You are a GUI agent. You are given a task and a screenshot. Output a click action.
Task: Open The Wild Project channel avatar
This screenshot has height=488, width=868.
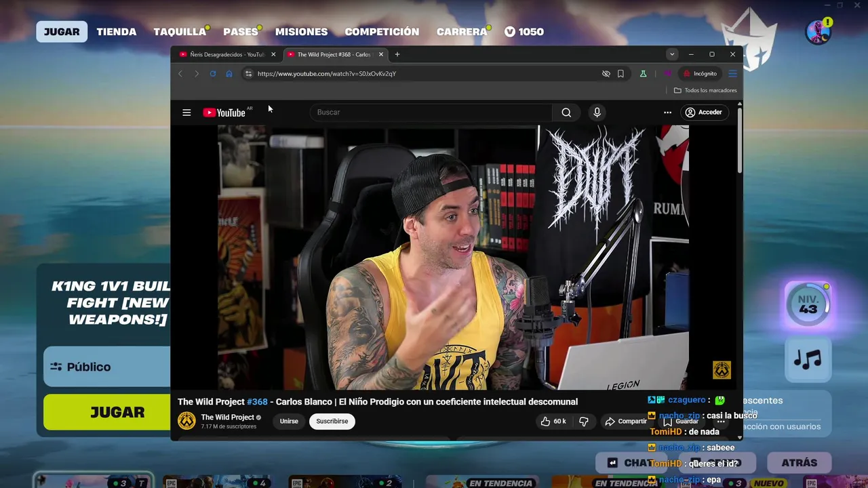pyautogui.click(x=186, y=421)
